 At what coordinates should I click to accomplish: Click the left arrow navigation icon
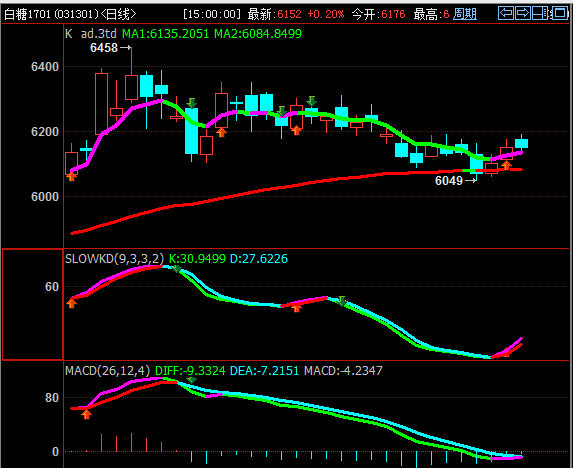[506, 13]
